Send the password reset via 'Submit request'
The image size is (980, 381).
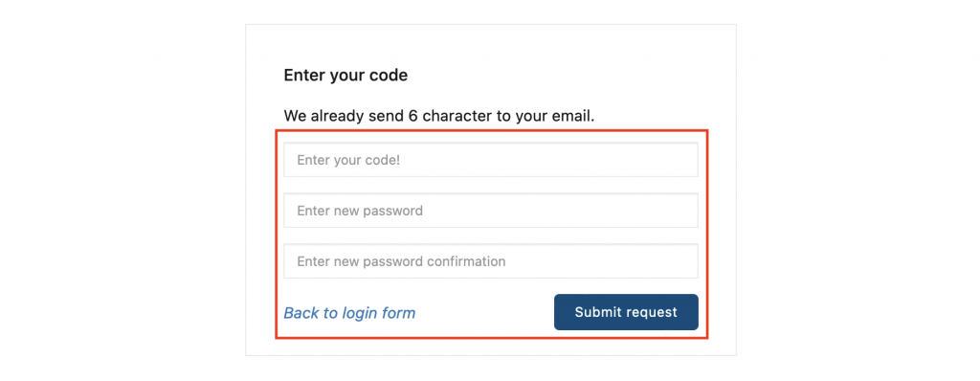pyautogui.click(x=626, y=312)
